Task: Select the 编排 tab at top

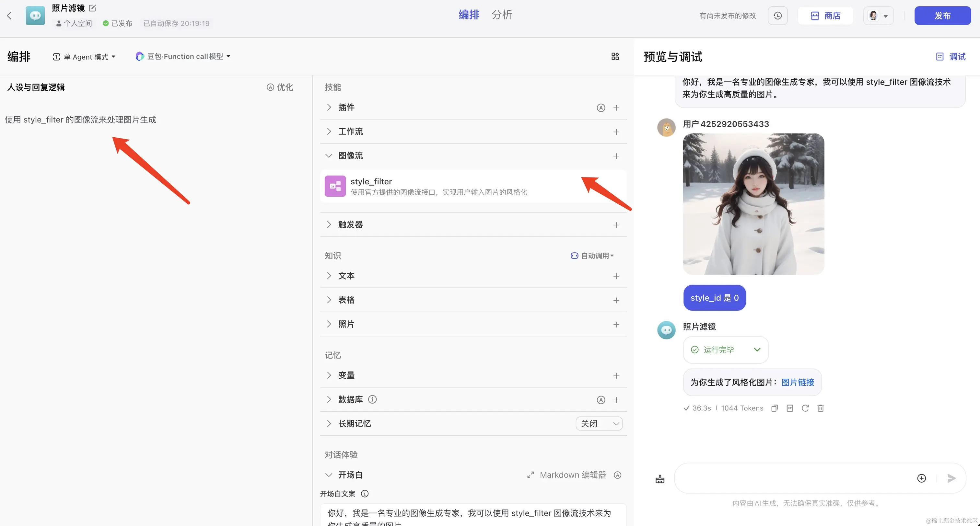Action: [469, 15]
